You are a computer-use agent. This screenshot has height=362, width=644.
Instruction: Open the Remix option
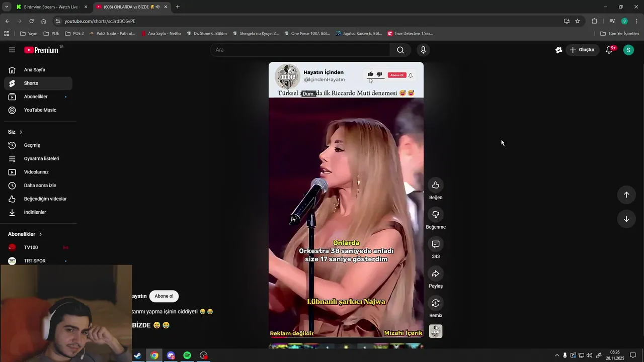click(436, 303)
